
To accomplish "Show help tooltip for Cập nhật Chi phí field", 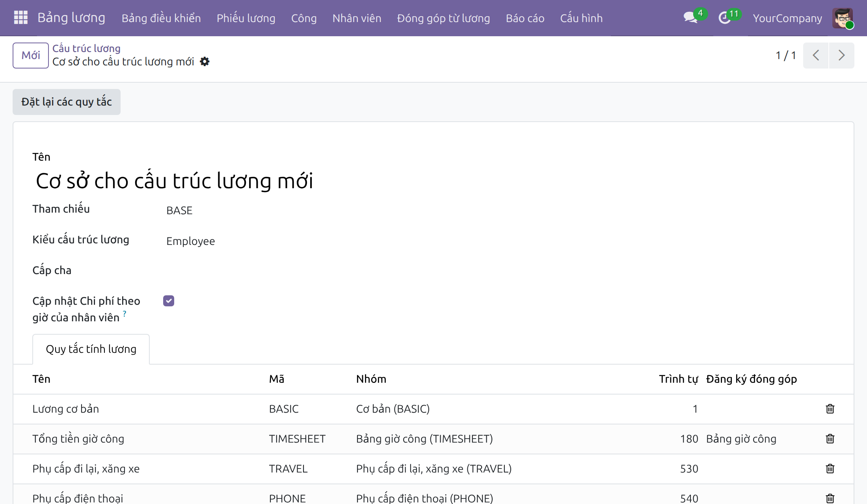I will click(125, 314).
